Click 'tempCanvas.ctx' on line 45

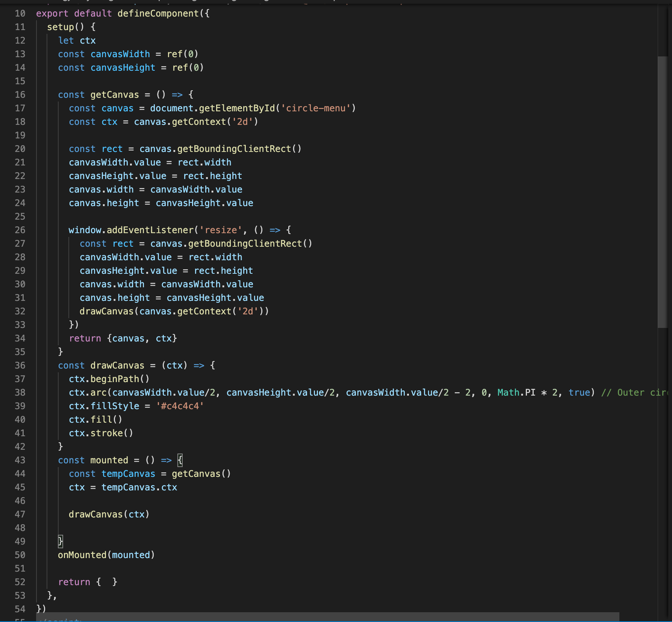pyautogui.click(x=139, y=487)
